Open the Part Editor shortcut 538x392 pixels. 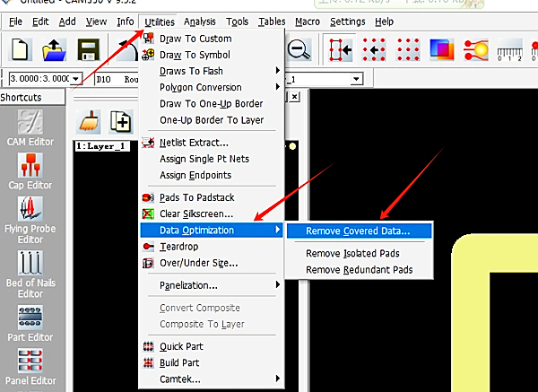click(x=30, y=323)
